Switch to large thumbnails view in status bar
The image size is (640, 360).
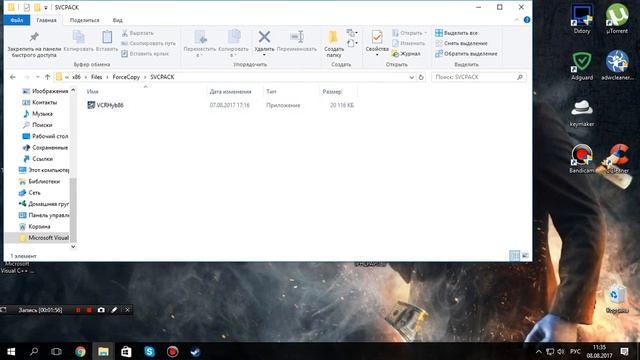525,256
